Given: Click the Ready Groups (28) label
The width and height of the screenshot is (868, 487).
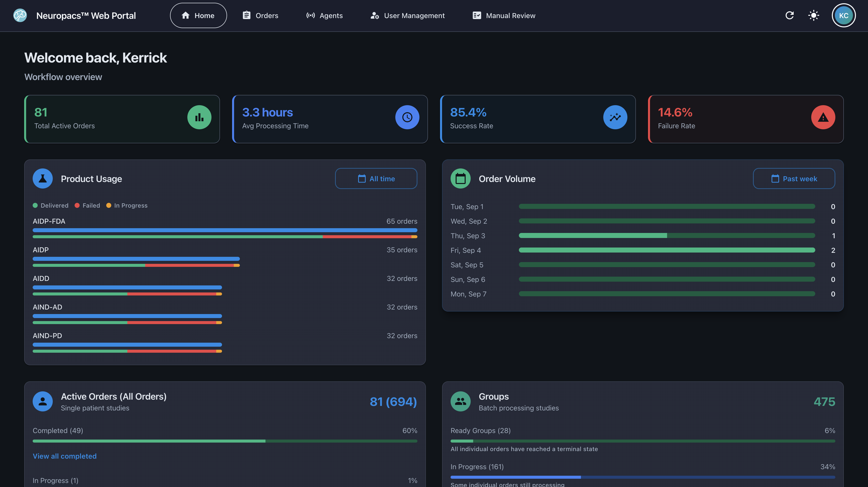Looking at the screenshot, I should click(480, 431).
